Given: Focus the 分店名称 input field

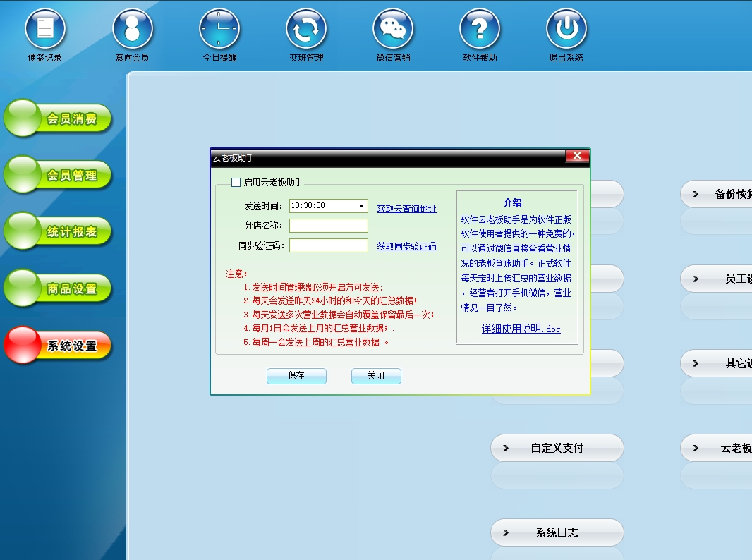Looking at the screenshot, I should [328, 226].
